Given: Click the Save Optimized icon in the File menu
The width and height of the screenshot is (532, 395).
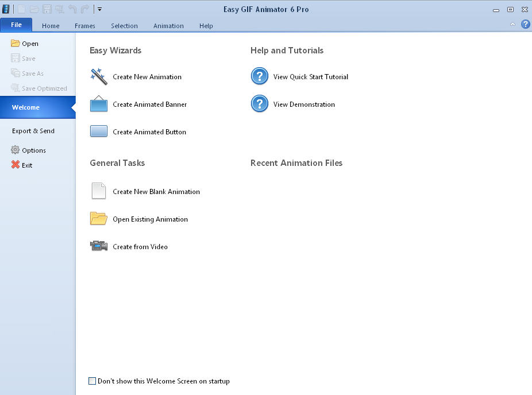Looking at the screenshot, I should tap(16, 88).
